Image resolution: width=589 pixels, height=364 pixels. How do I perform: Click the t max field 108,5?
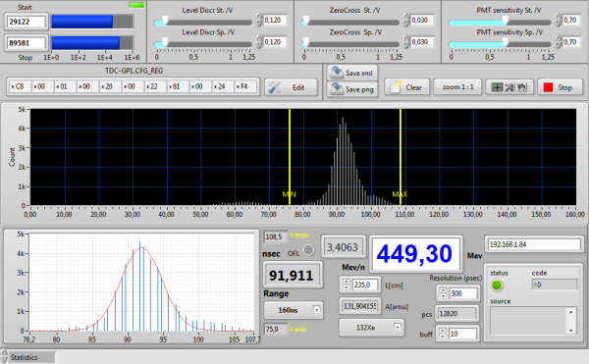pyautogui.click(x=275, y=236)
